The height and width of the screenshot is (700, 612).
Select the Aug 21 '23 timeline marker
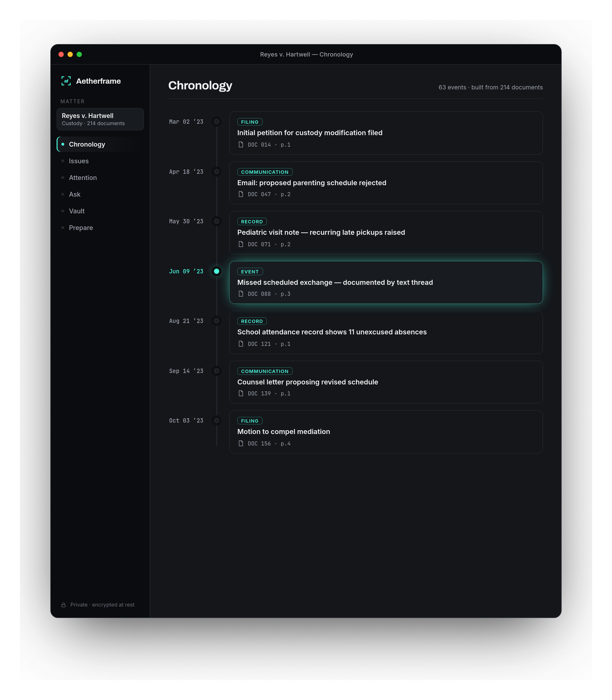click(x=216, y=321)
